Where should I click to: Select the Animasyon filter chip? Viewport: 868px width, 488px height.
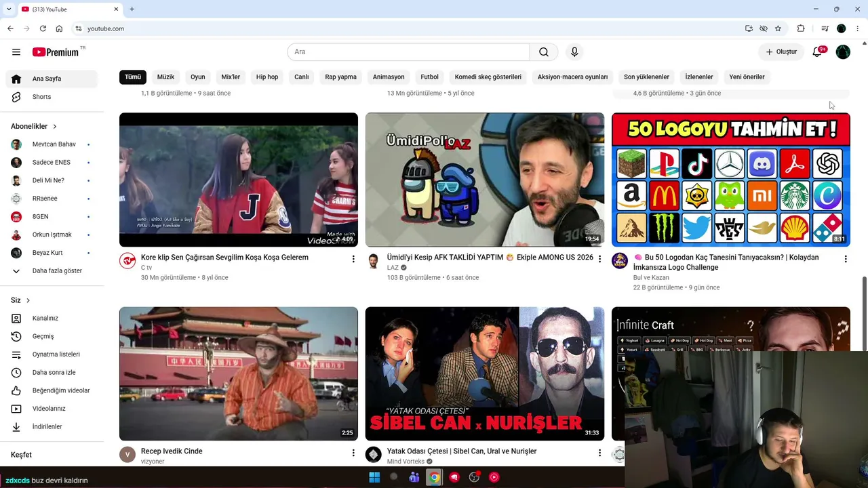click(389, 77)
